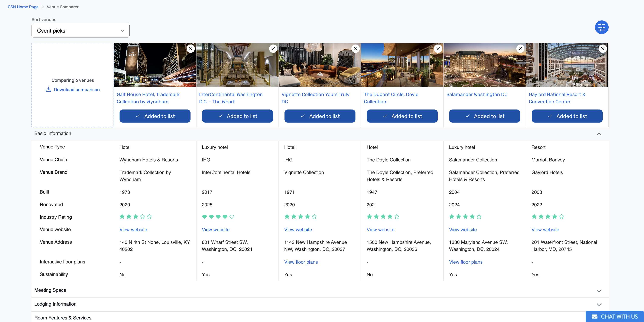
Task: Select the Resort venue type cell
Action: click(x=538, y=147)
